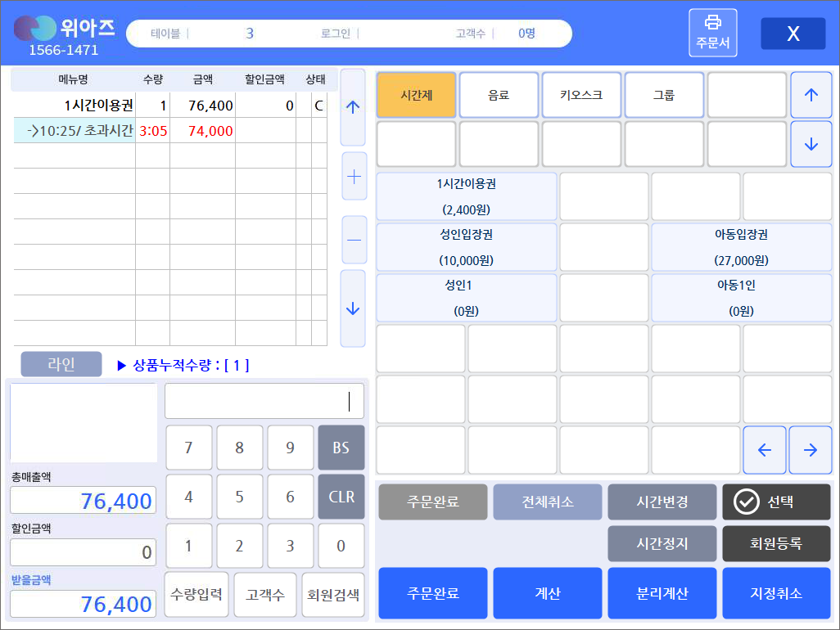Image resolution: width=840 pixels, height=630 pixels.
Task: Decrease quantity with minus button
Action: point(354,240)
